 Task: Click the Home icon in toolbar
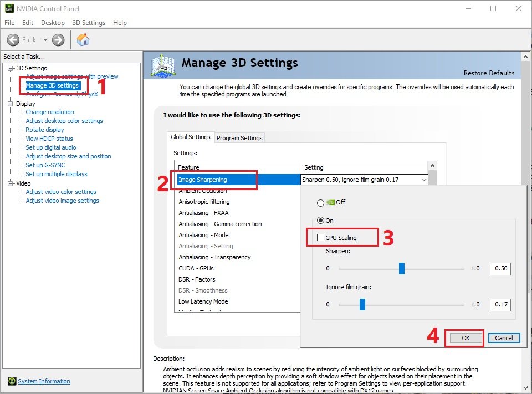[83, 40]
